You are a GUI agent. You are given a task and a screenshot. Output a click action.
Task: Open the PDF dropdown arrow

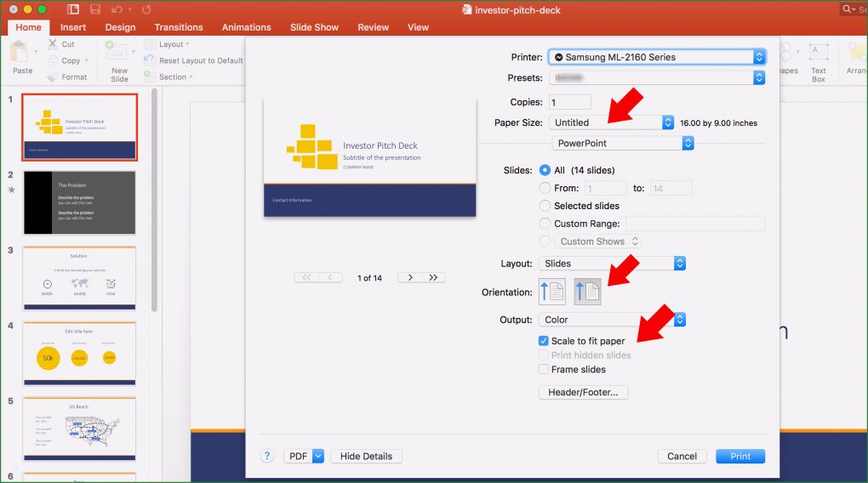[x=318, y=456]
